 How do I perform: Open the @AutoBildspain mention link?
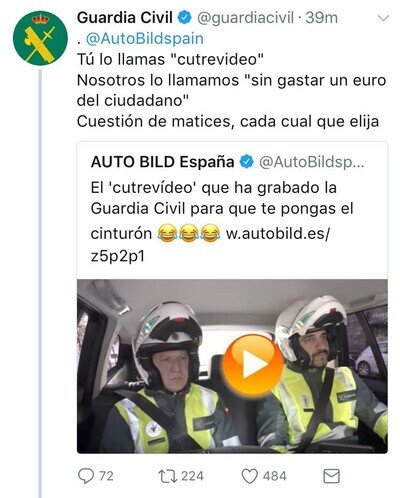click(x=145, y=39)
